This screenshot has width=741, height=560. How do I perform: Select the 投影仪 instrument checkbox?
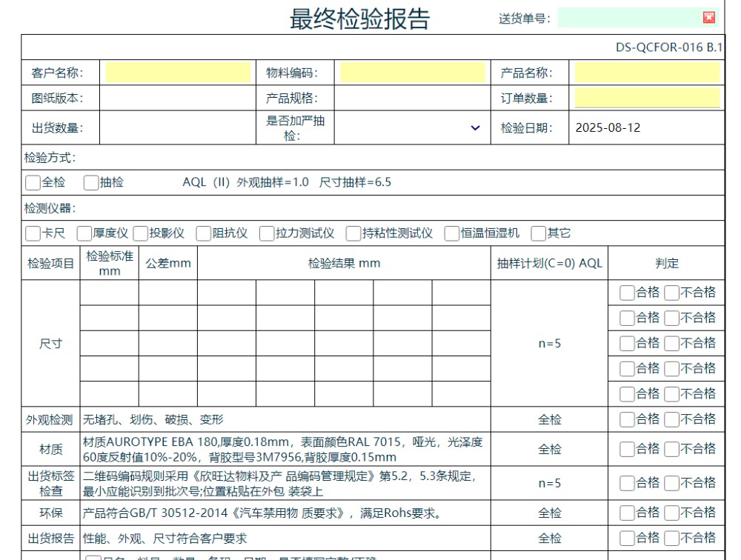(x=141, y=233)
